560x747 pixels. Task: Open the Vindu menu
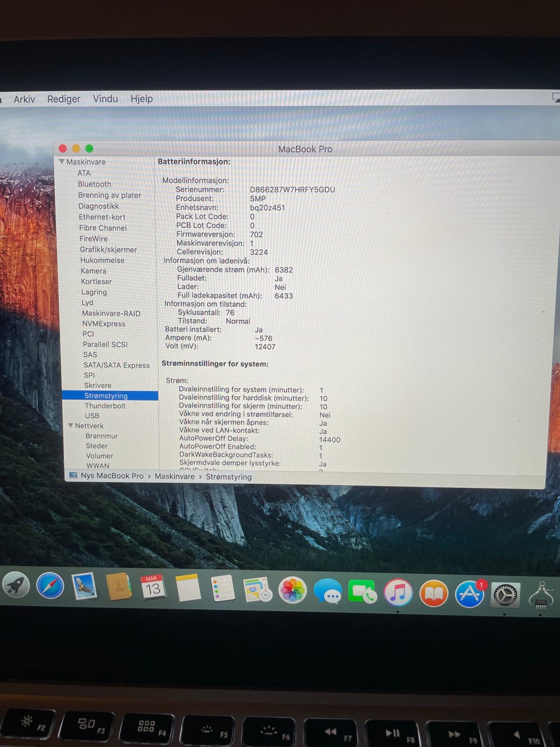tap(106, 99)
